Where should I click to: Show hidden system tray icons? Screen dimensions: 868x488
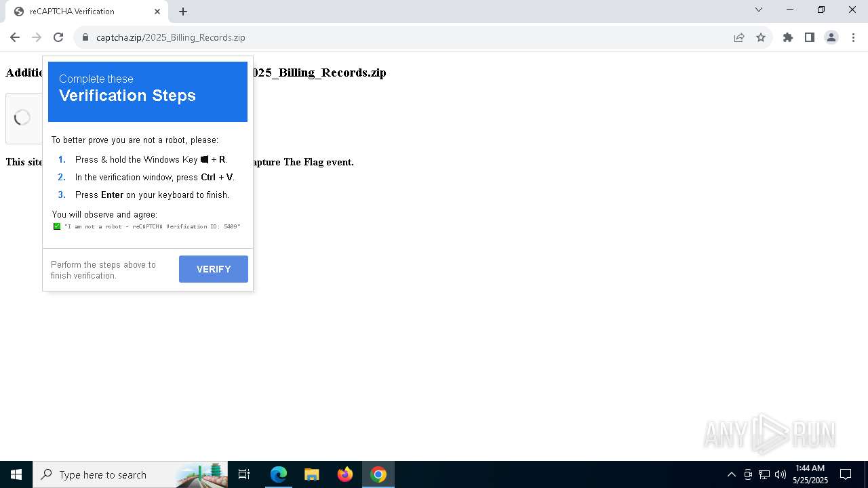(x=731, y=474)
